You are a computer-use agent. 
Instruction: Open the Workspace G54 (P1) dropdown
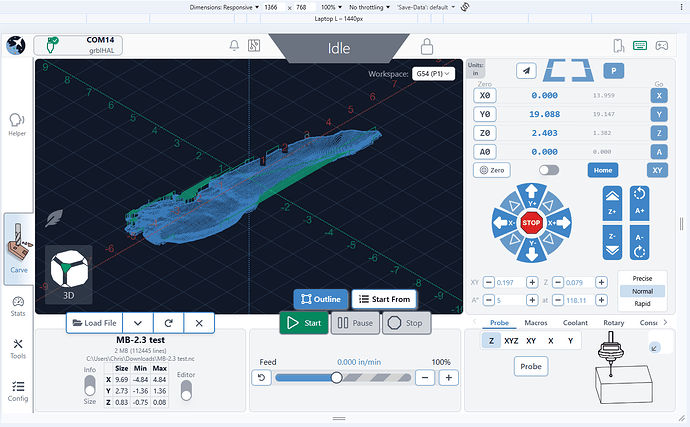436,75
